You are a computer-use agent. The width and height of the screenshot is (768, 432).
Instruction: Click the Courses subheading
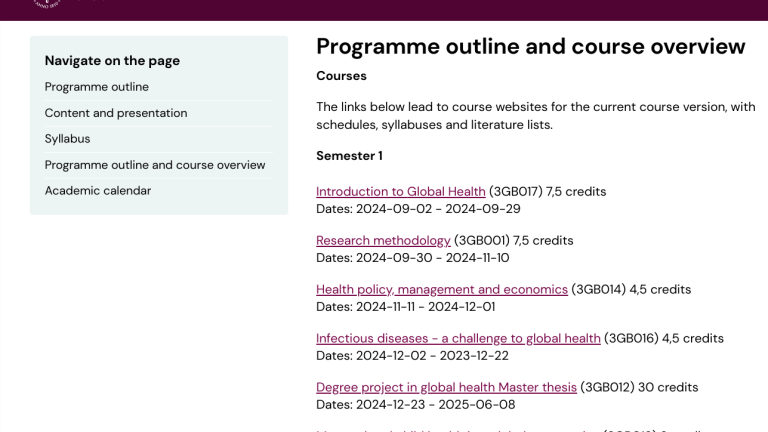pos(341,76)
